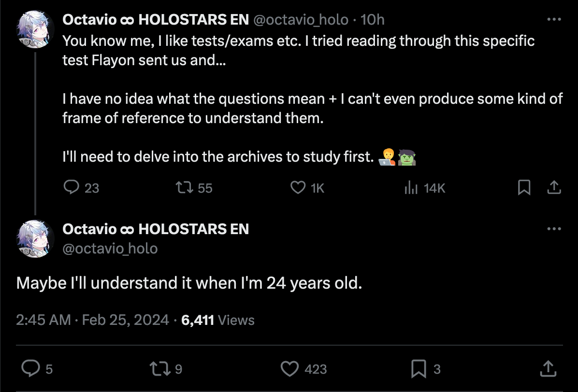Like the tweet with 423 likes
This screenshot has height=392, width=578.
290,369
